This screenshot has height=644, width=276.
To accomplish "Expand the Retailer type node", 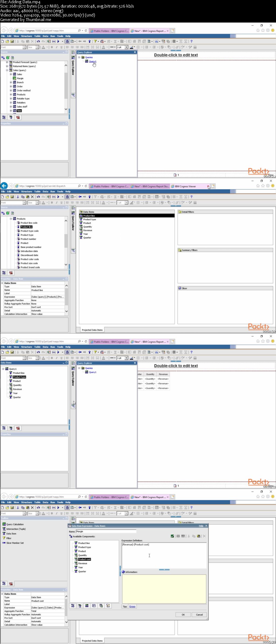I will (11, 98).
